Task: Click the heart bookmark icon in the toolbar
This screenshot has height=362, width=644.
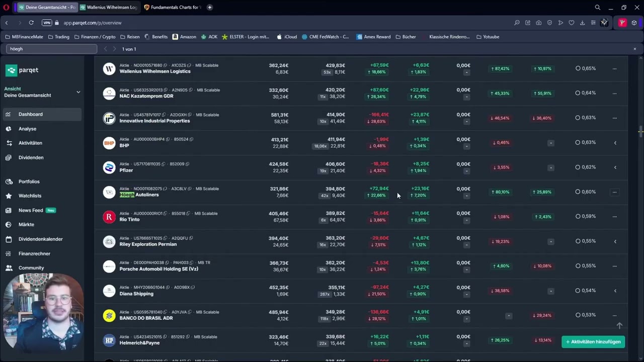Action: pos(571,23)
